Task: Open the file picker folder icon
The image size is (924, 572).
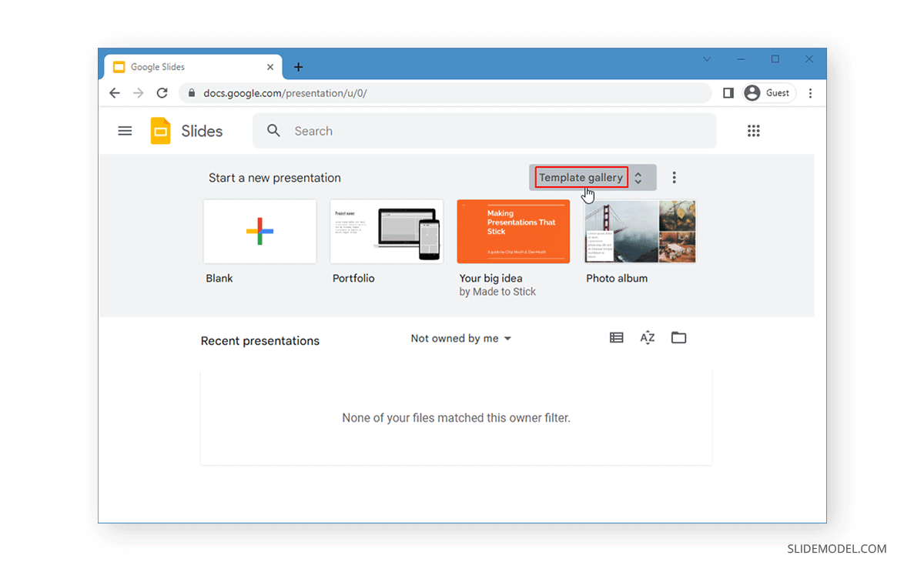Action: tap(678, 337)
